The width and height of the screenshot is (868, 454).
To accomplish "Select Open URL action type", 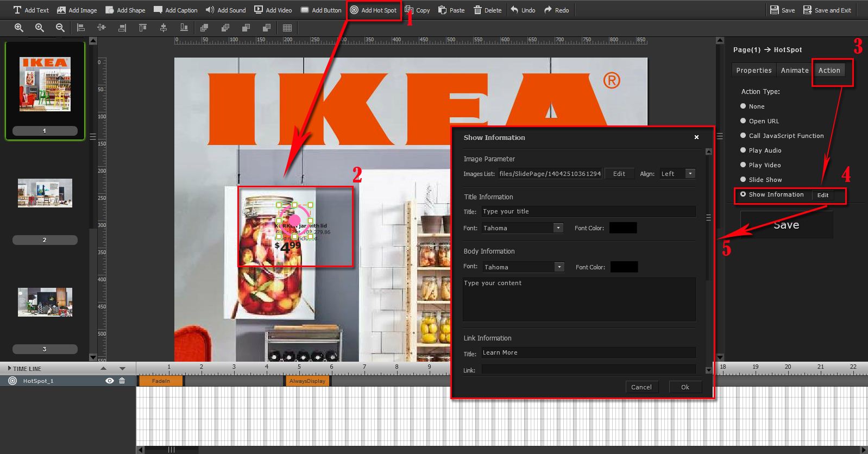I will (759, 121).
